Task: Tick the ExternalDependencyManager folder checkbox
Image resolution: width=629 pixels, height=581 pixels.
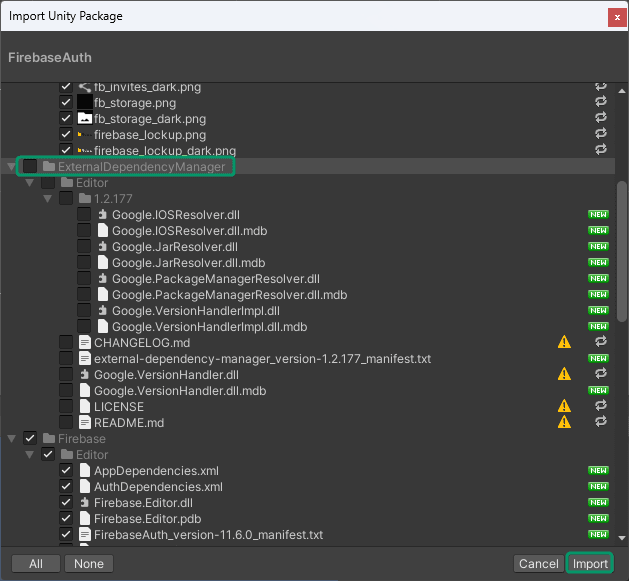Action: pos(30,167)
